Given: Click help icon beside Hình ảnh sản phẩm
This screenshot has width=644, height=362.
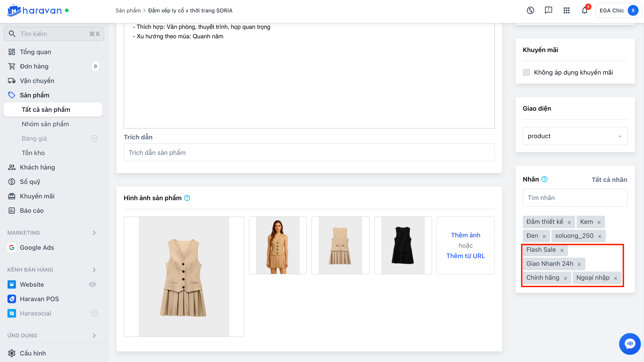Looking at the screenshot, I should pos(187,198).
